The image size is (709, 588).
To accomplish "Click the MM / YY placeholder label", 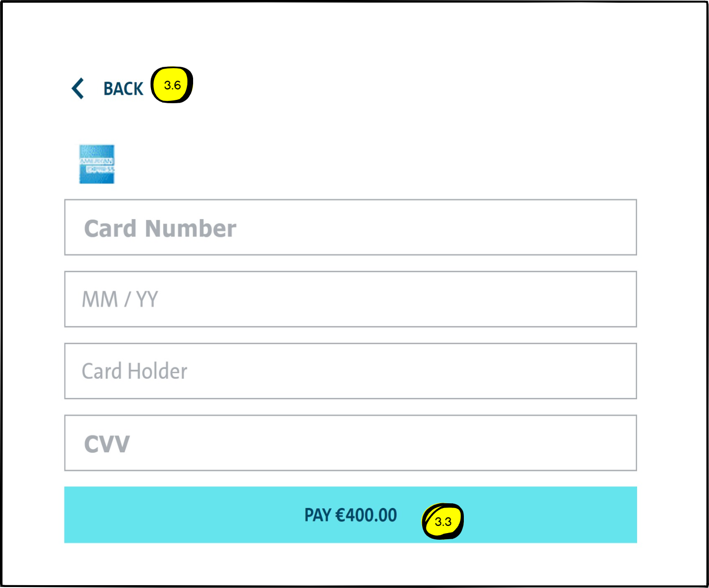I will point(120,299).
